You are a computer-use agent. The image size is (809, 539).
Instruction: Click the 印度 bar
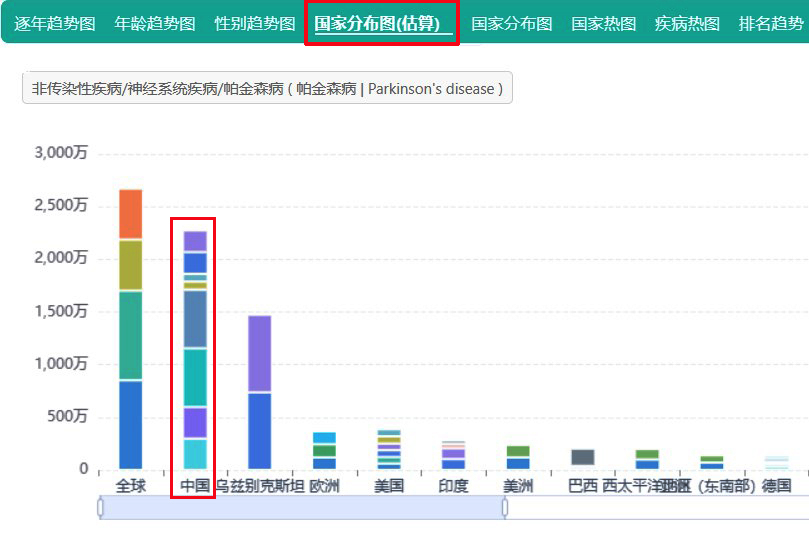453,455
